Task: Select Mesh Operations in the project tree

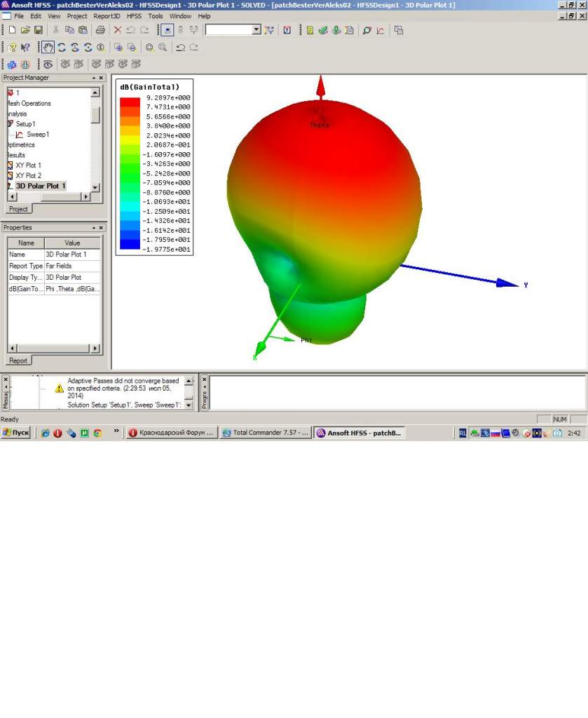Action: tap(29, 104)
